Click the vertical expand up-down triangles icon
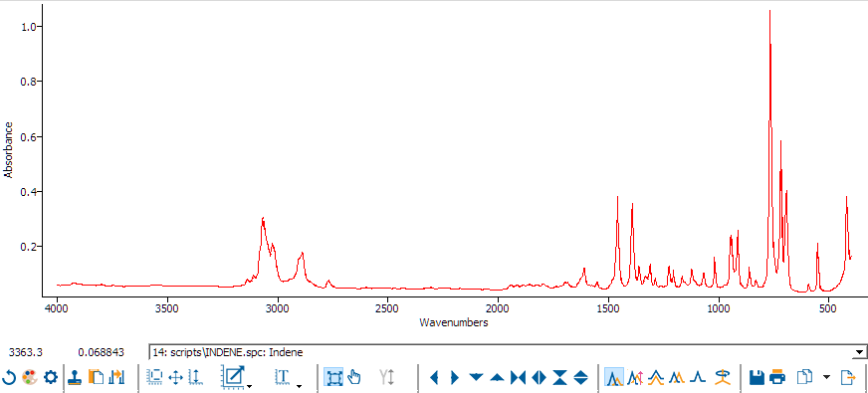 580,378
